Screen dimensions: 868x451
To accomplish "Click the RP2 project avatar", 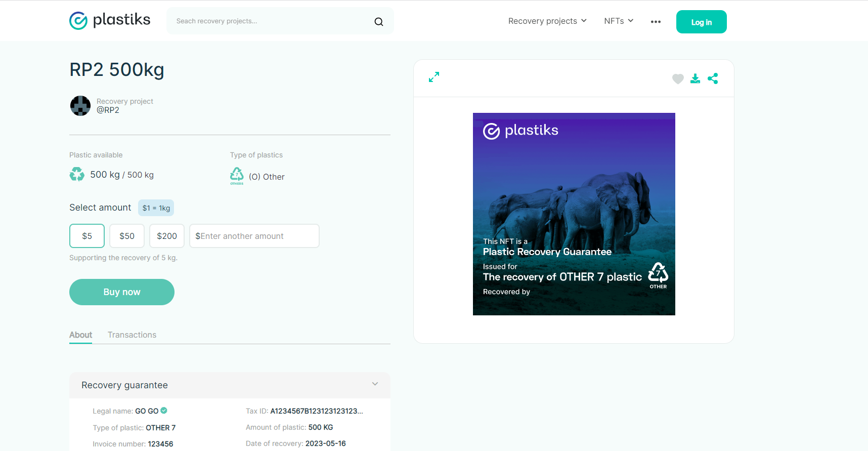I will [80, 106].
